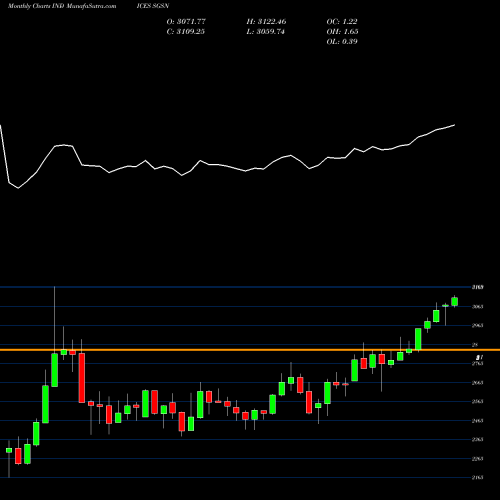Click the OC: 1.22 reading

pyautogui.click(x=342, y=22)
